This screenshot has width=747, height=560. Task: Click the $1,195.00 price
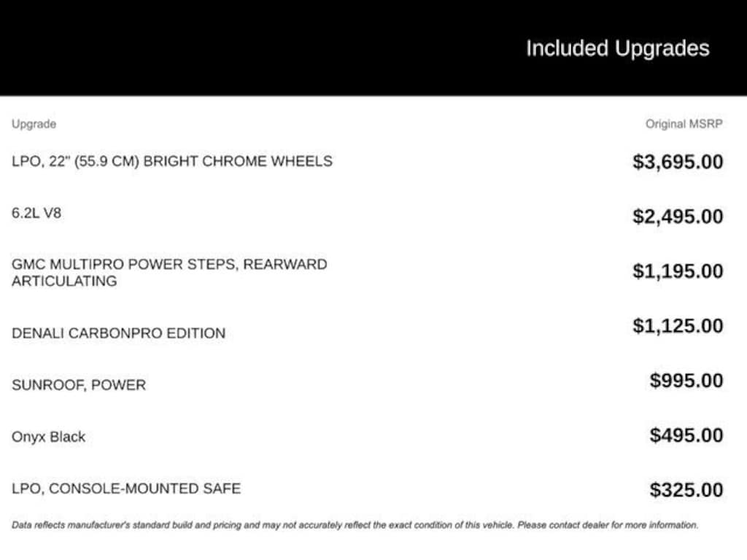click(x=678, y=271)
